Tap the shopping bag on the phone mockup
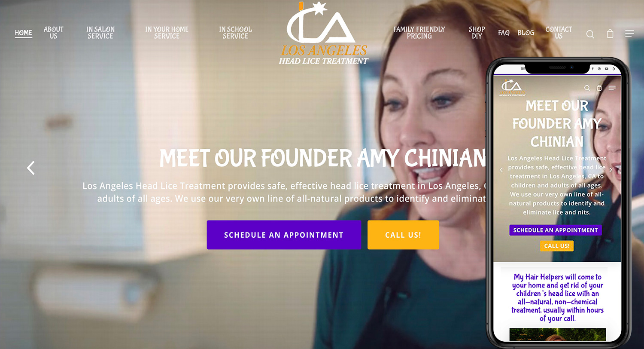The image size is (644, 349). (x=599, y=88)
